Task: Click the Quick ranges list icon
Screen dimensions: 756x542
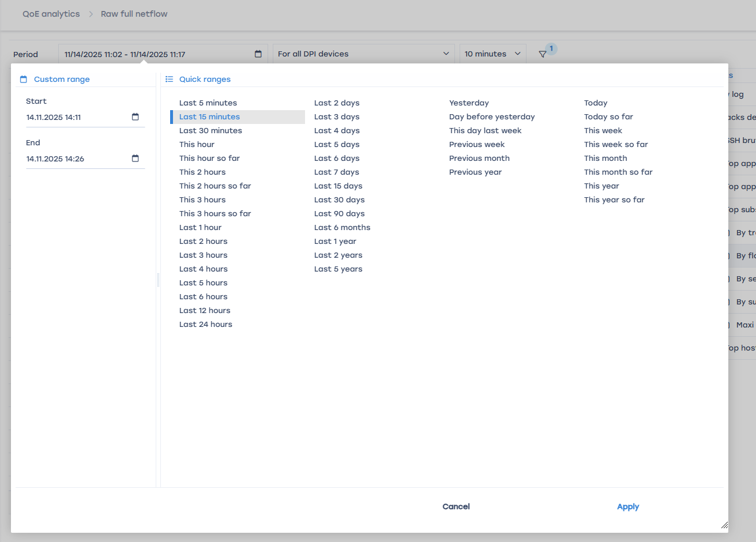Action: click(x=169, y=80)
